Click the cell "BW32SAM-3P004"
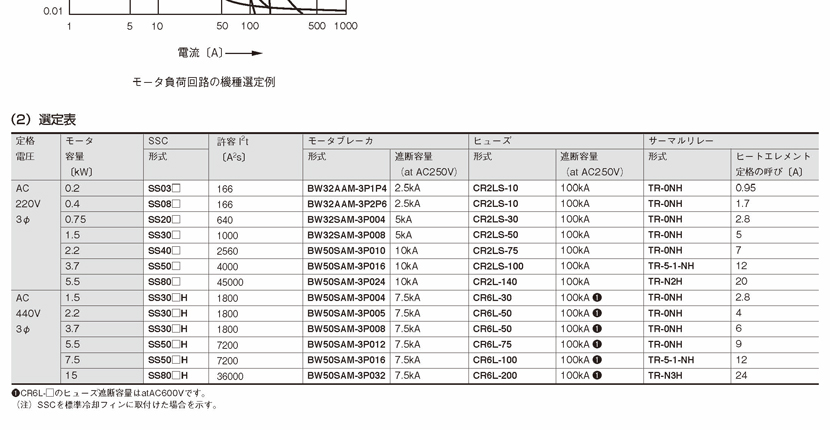The image size is (830, 430). coord(346,219)
